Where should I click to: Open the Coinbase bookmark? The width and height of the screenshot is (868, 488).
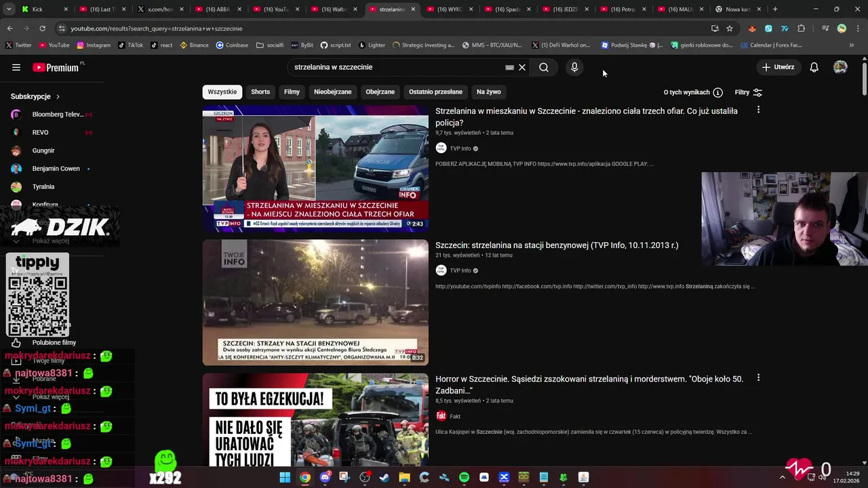[232, 45]
